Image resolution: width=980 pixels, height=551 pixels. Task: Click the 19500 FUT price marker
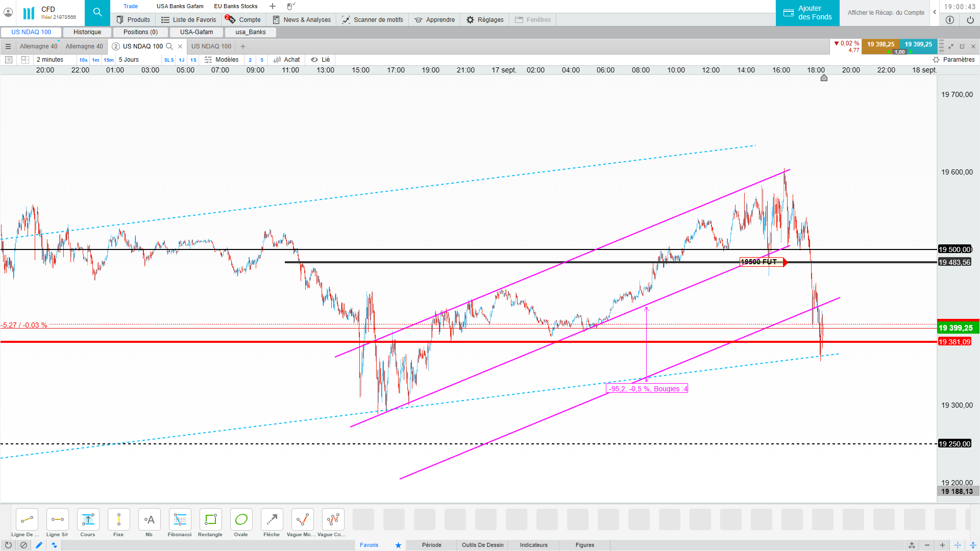pos(762,262)
